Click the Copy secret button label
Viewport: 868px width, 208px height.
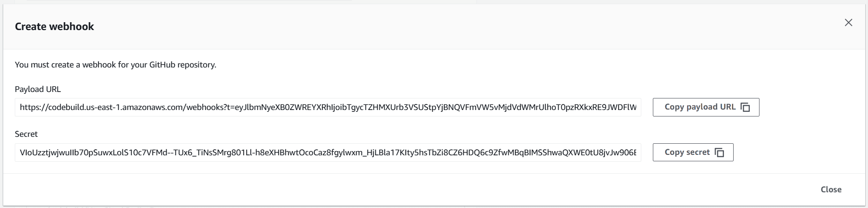point(687,153)
